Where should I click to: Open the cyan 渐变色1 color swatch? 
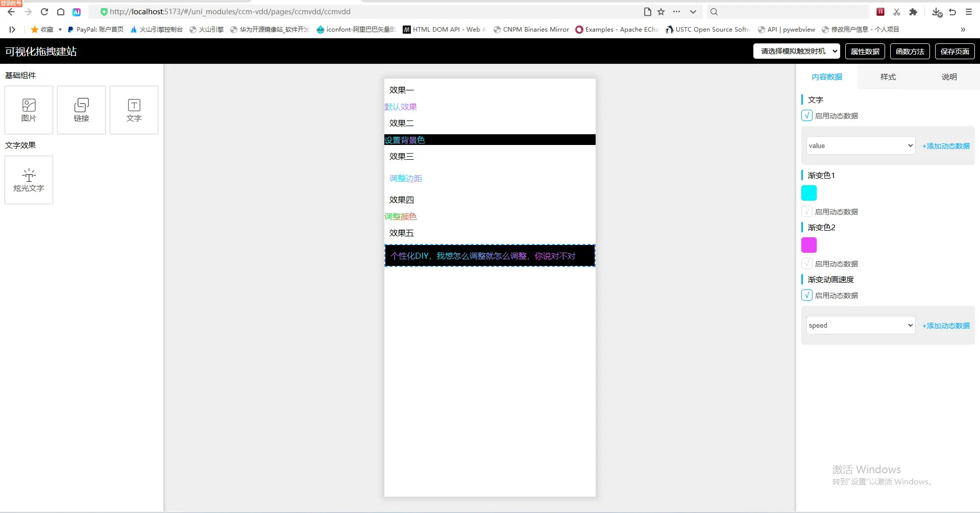tap(809, 193)
